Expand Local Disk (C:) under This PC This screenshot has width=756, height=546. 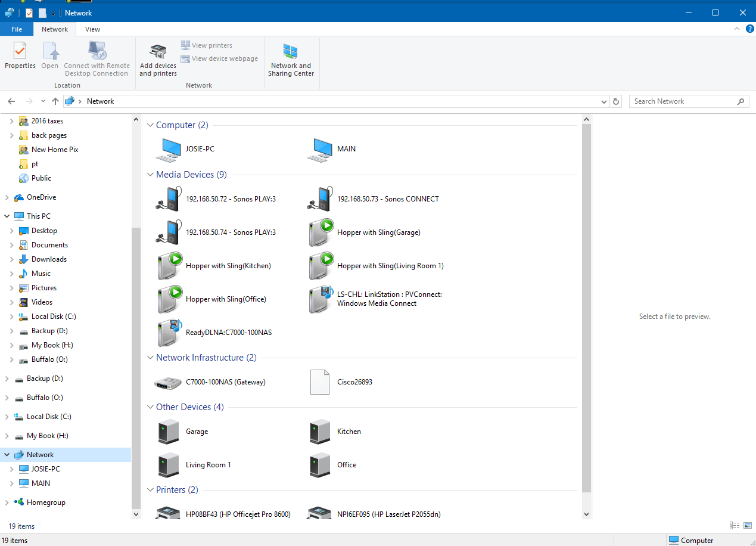point(11,317)
